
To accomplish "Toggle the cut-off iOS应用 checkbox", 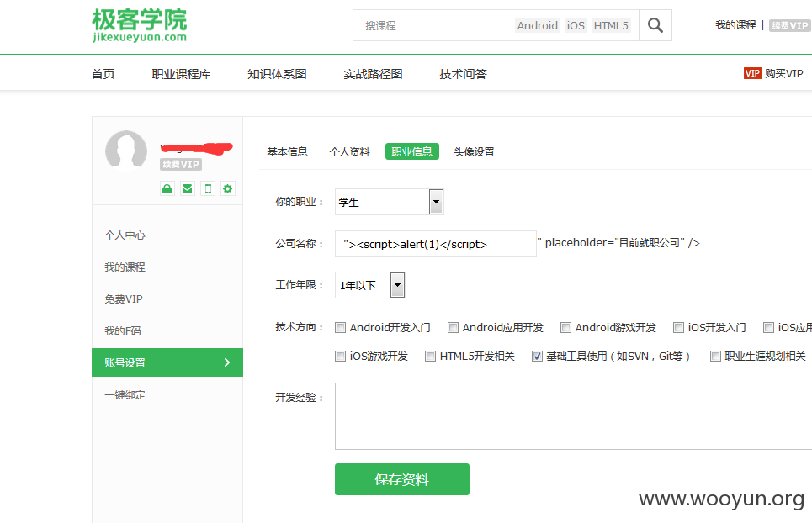I will 768,327.
